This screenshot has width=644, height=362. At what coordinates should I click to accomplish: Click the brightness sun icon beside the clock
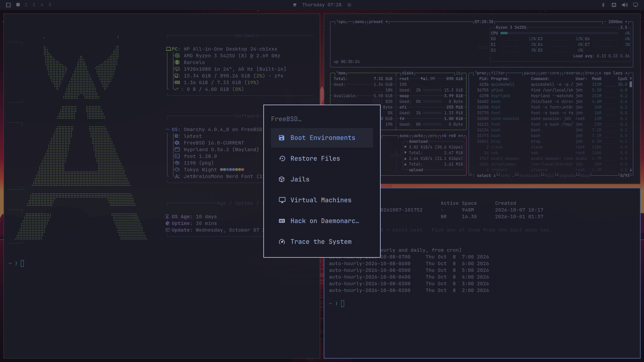(349, 5)
